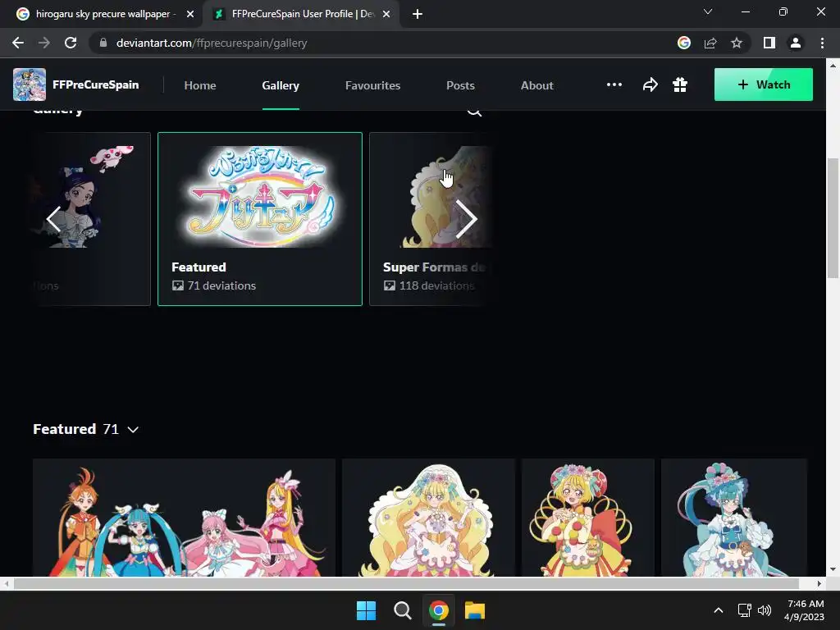Screen dimensions: 840x630
Task: Open yellow-haired white dress deviation thumbnail
Action: tap(428, 518)
